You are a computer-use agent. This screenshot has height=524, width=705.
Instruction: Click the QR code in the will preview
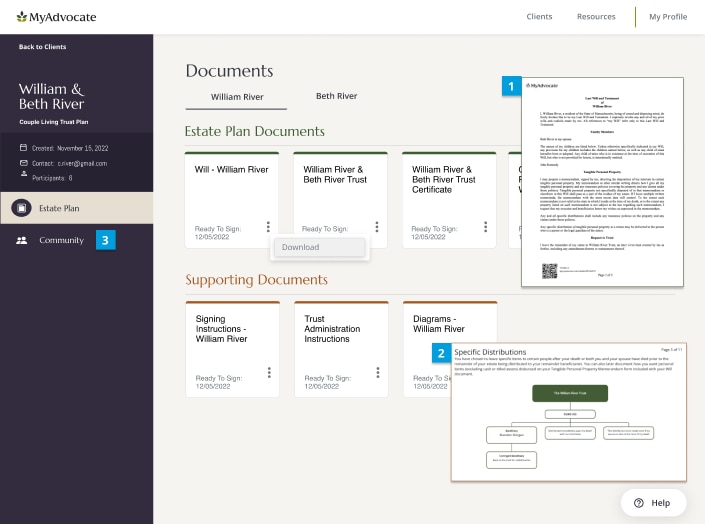[x=549, y=271]
